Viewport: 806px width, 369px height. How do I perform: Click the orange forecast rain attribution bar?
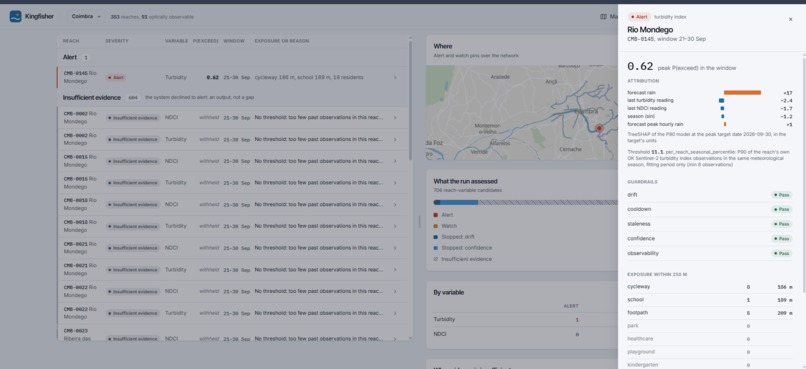742,93
